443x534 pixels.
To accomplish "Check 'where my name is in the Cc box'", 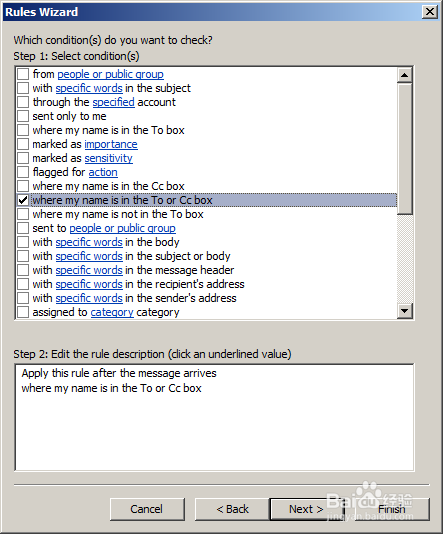I will click(23, 186).
